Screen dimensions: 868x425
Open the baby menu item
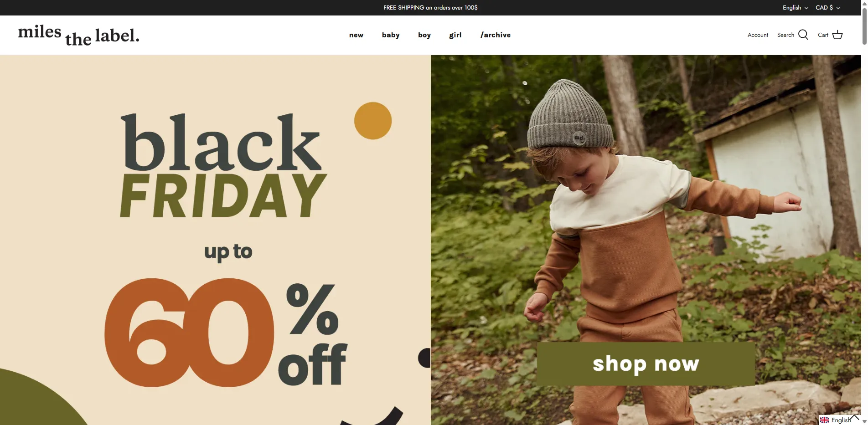click(x=391, y=35)
